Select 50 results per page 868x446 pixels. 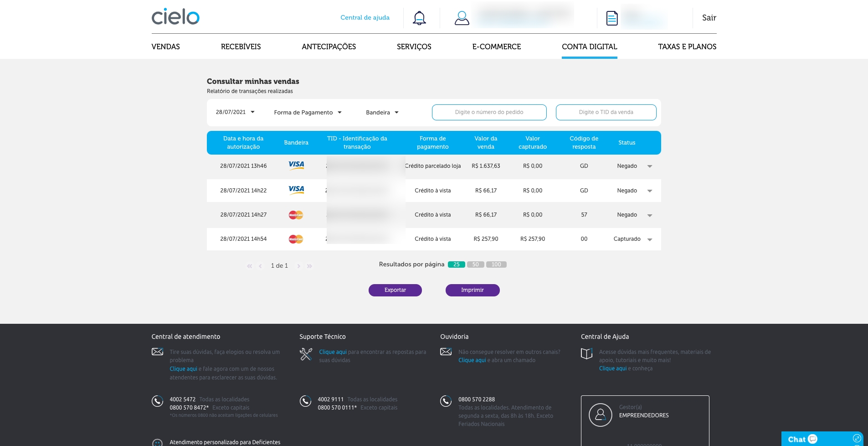(475, 264)
